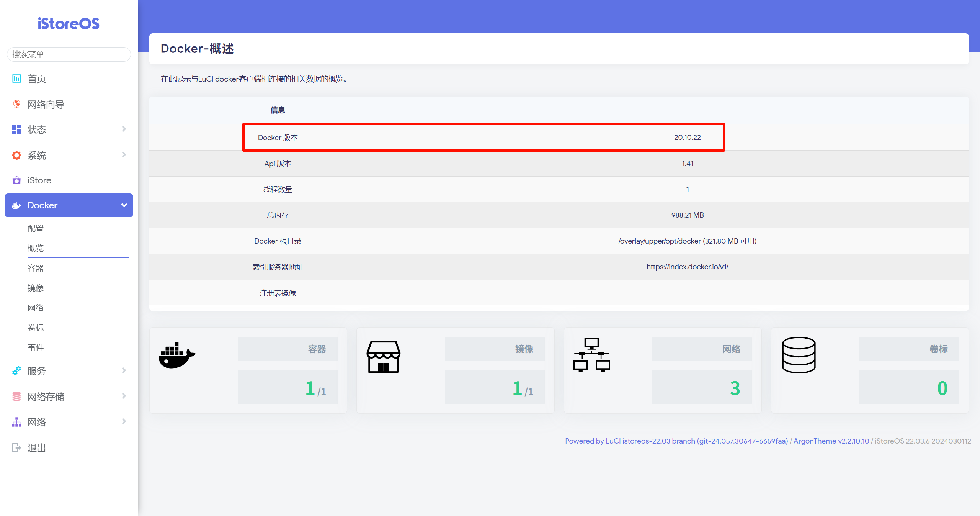Expand the 状态 menu chevron
This screenshot has width=980, height=516.
pyautogui.click(x=124, y=129)
